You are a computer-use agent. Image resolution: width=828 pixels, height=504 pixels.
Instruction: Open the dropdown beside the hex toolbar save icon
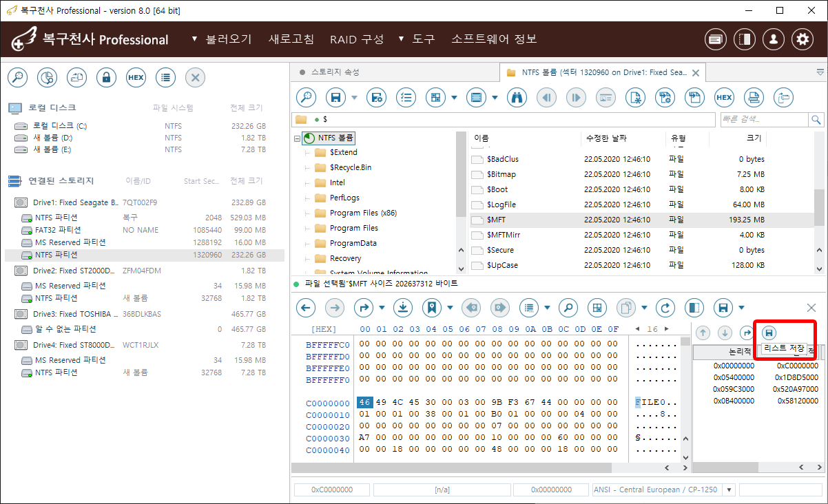[x=741, y=307]
